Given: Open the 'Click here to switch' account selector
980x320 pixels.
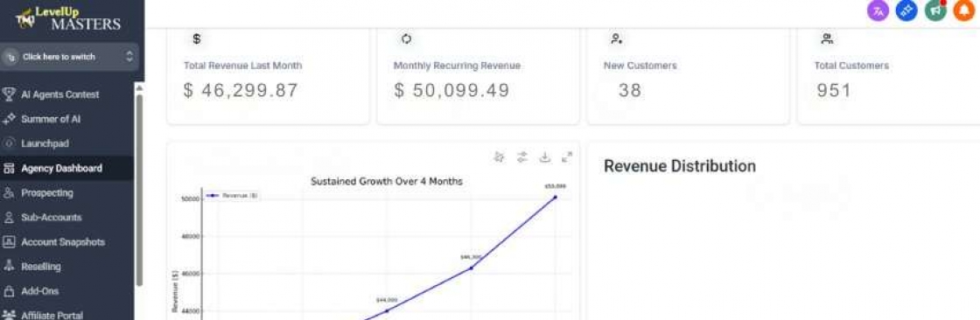Looking at the screenshot, I should 69,57.
